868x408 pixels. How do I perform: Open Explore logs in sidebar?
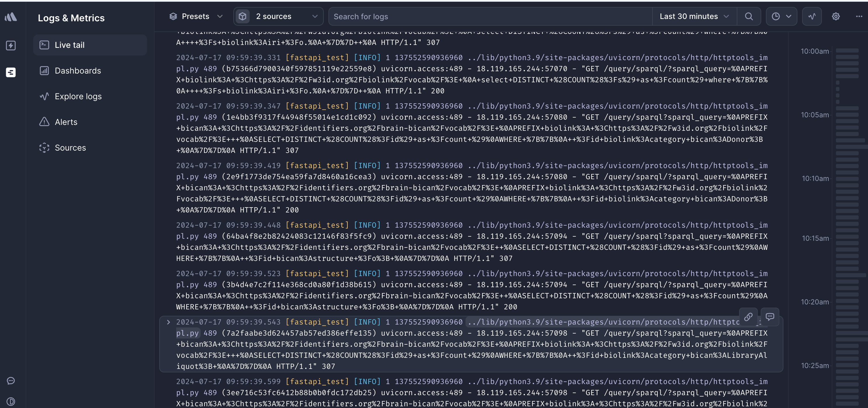pyautogui.click(x=90, y=96)
